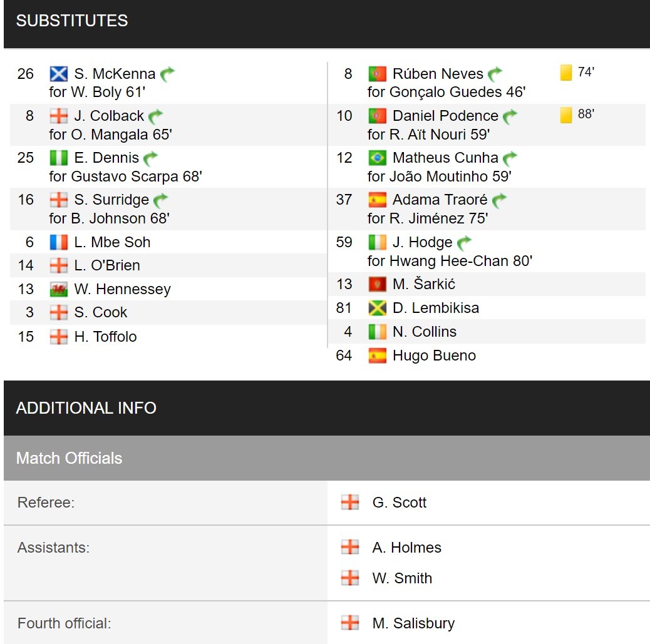650x644 pixels.
Task: Open assistant A. Holmes's profile
Action: click(x=406, y=548)
